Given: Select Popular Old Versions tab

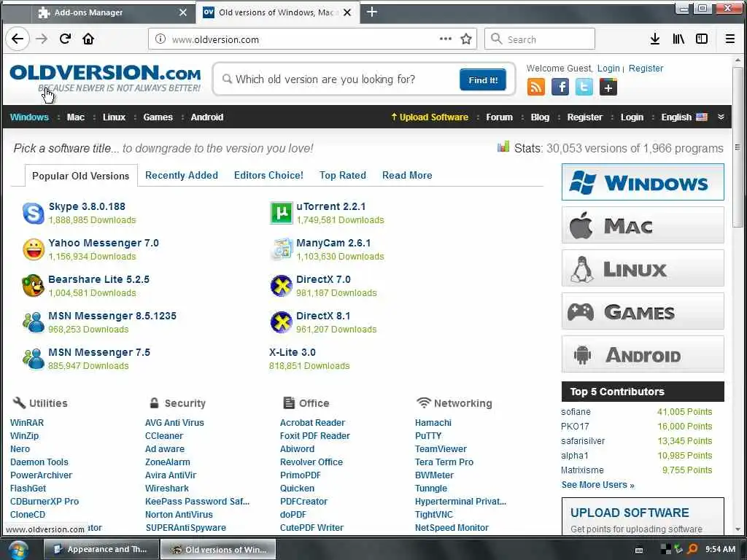Looking at the screenshot, I should [x=81, y=176].
